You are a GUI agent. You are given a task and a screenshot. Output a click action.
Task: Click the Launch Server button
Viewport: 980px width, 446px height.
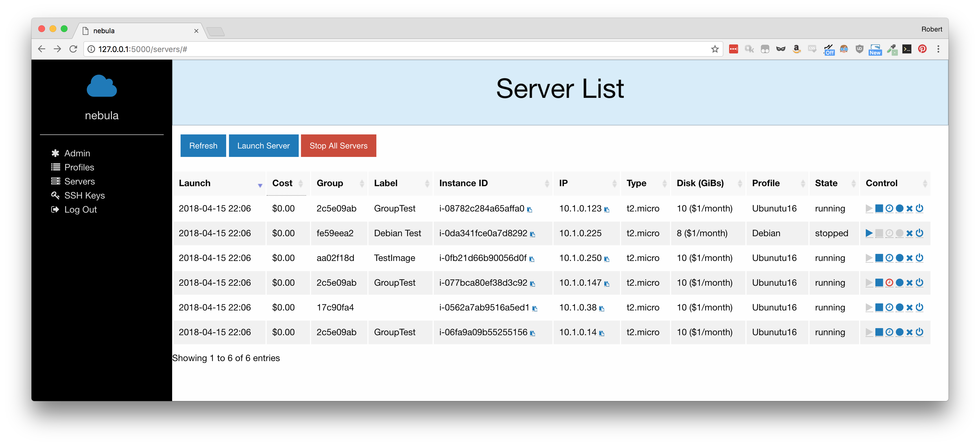coord(263,146)
